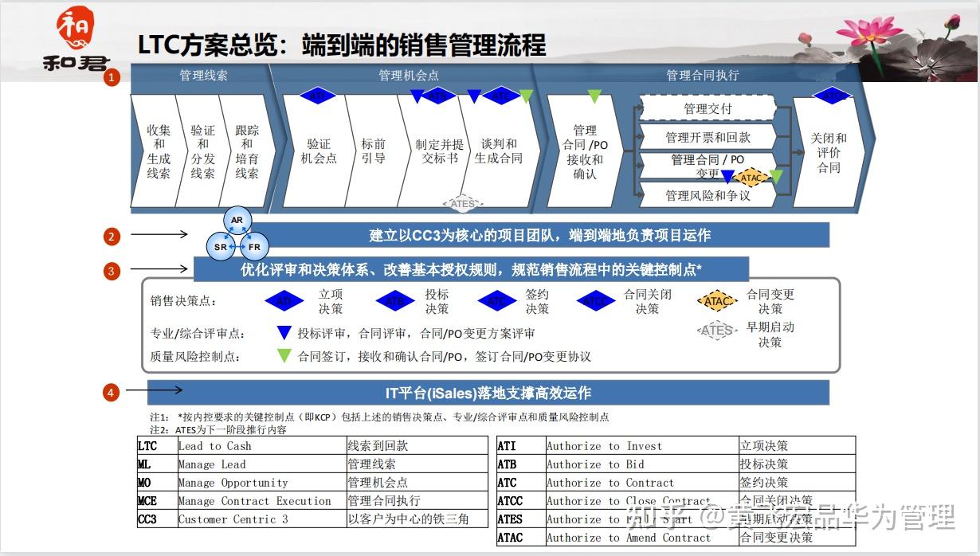Click the ATB 投标决策 blue diamond
Screen dimensions: 980x556
click(x=394, y=300)
